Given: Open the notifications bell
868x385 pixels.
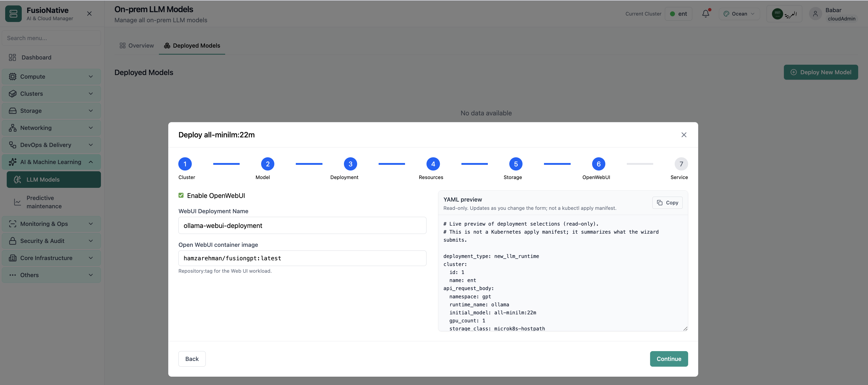Looking at the screenshot, I should click(705, 14).
